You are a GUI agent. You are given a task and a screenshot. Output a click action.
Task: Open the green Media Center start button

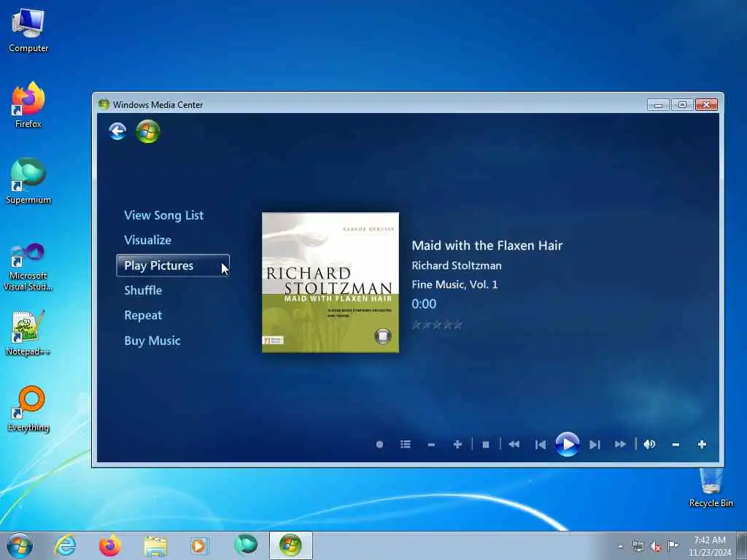coord(147,131)
